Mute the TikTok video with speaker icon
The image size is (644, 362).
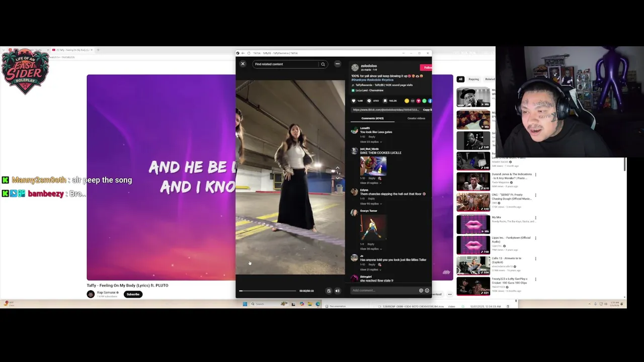click(338, 291)
